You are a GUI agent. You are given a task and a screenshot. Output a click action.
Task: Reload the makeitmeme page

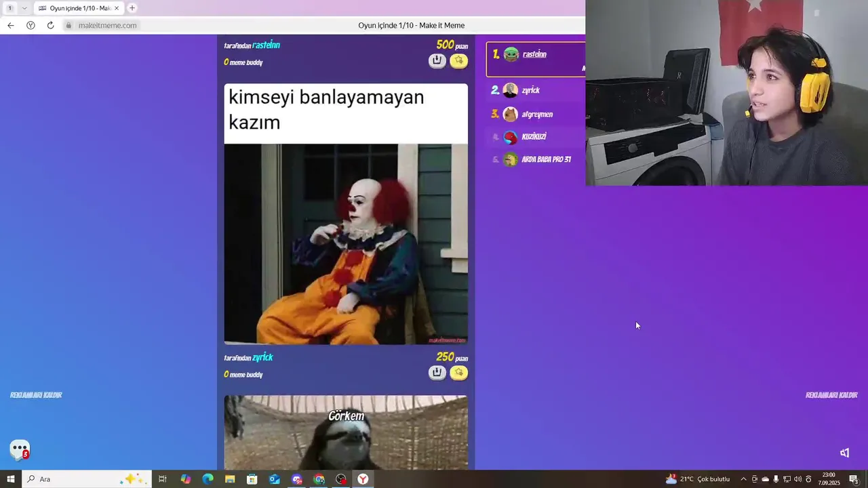(x=50, y=25)
